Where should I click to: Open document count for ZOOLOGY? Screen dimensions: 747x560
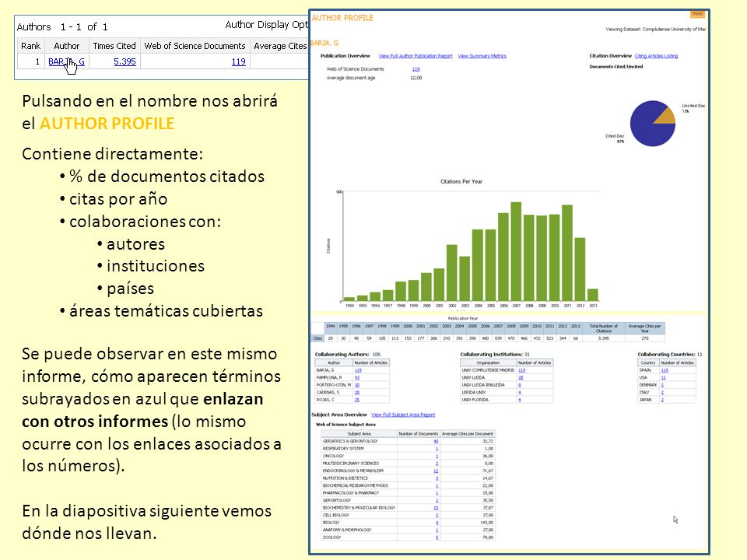click(437, 537)
